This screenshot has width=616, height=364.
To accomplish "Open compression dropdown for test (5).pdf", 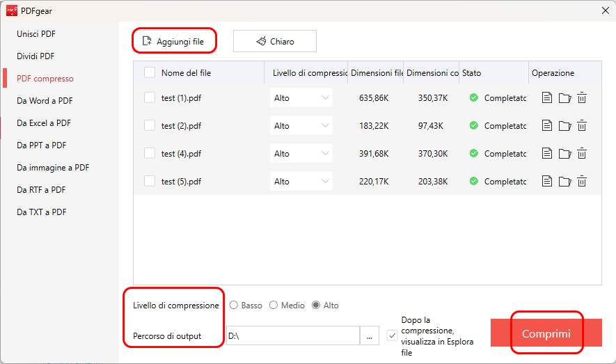I will (301, 182).
